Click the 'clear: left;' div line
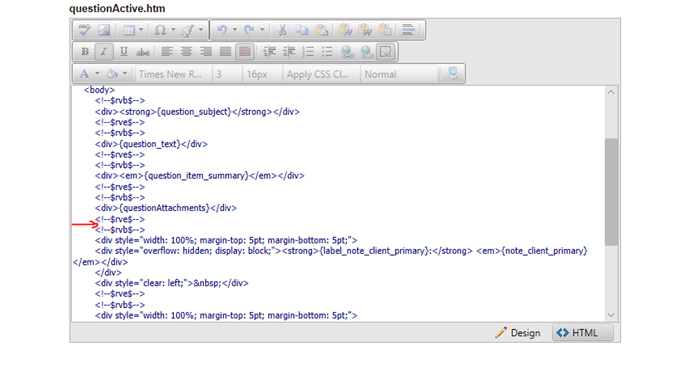Viewport: 692px width, 379px height. point(172,283)
